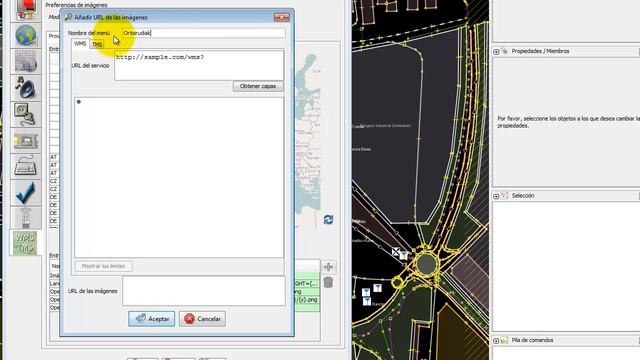The height and width of the screenshot is (360, 640).
Task: Click the "Por favor, seleccione los objetos" message
Action: click(x=569, y=122)
